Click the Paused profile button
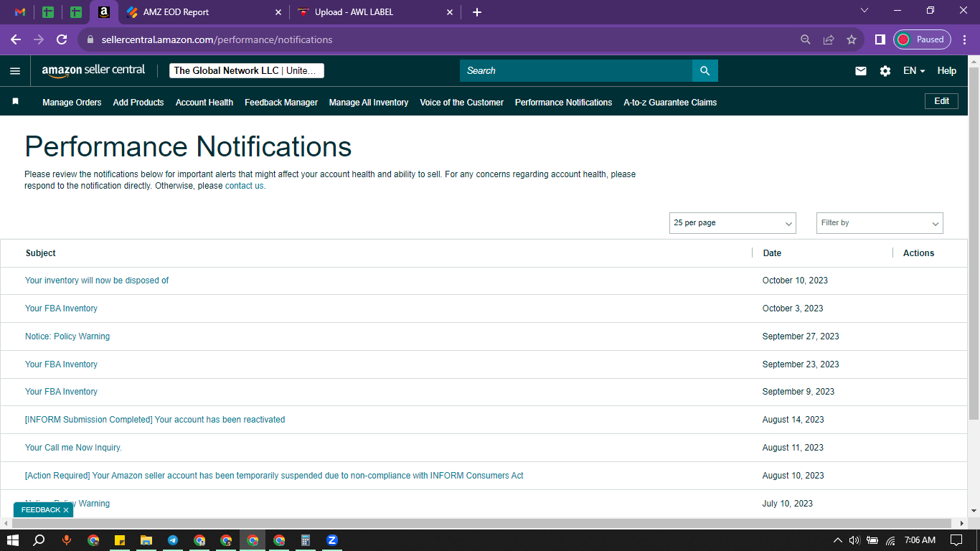The height and width of the screenshot is (551, 980). [923, 39]
